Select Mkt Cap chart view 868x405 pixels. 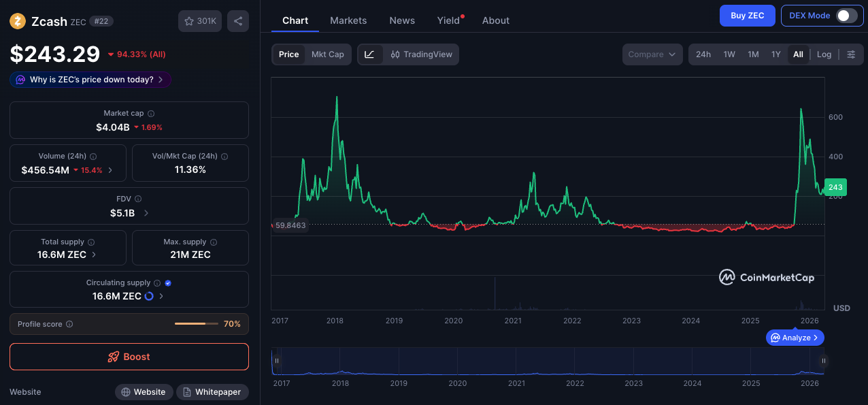[327, 54]
